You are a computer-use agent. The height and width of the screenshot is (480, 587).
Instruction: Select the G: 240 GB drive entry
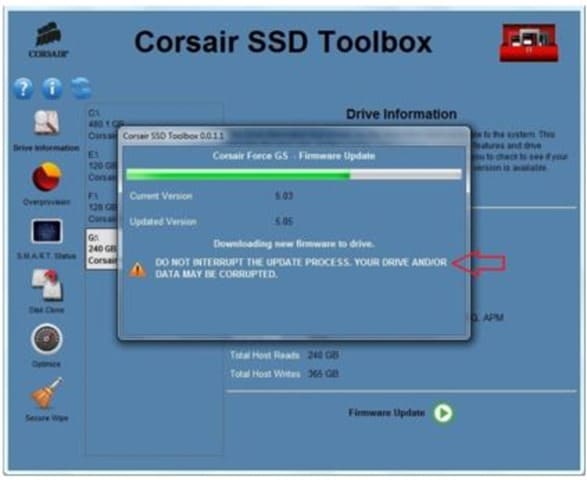pos(102,249)
